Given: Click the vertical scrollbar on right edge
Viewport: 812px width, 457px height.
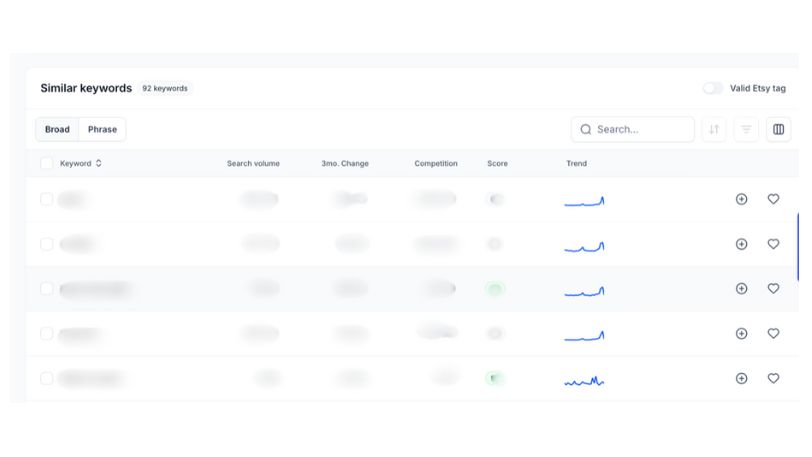Looking at the screenshot, I should [x=797, y=247].
